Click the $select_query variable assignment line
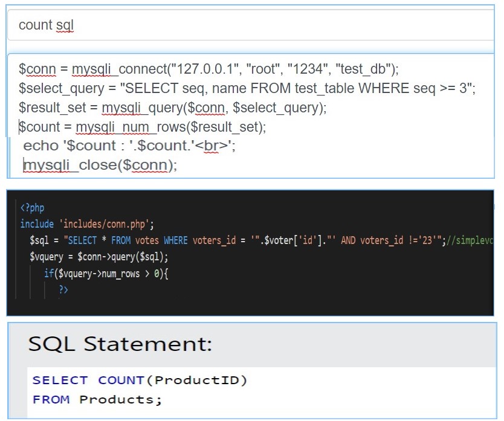 (x=247, y=88)
